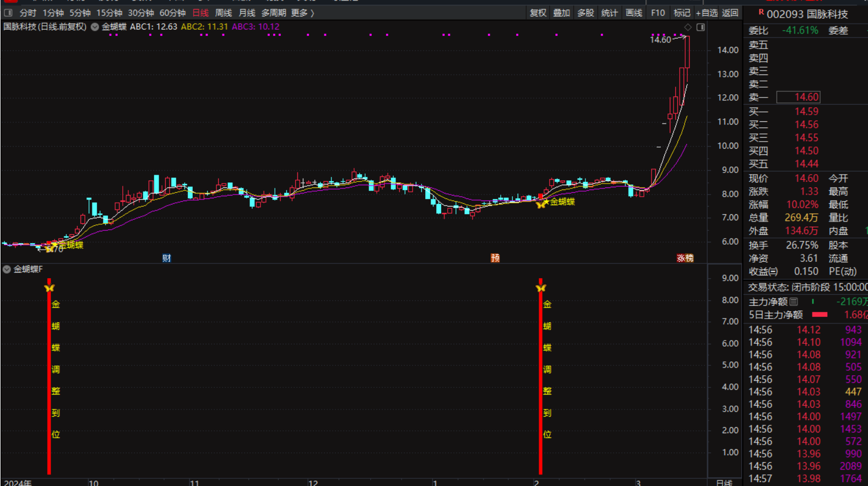Click the +自选 button to add watchlist
Viewport: 868px width, 486px height.
click(707, 13)
